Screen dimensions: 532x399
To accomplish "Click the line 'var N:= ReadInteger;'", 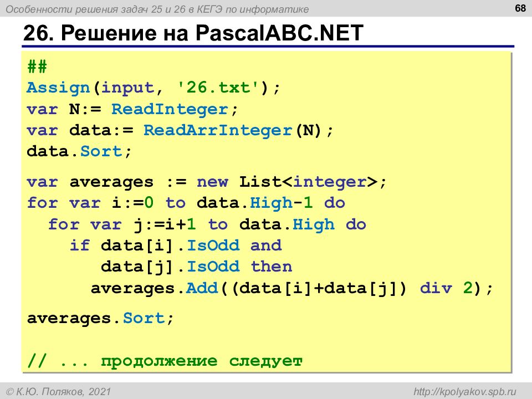I will (x=132, y=109).
